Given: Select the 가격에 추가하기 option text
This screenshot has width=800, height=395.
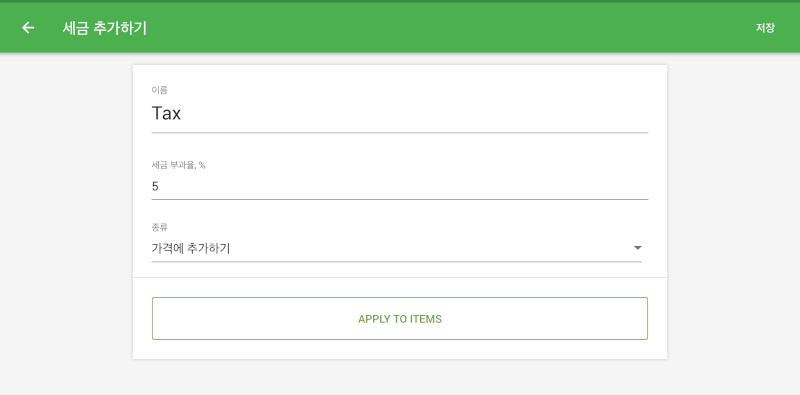Looking at the screenshot, I should coord(191,249).
